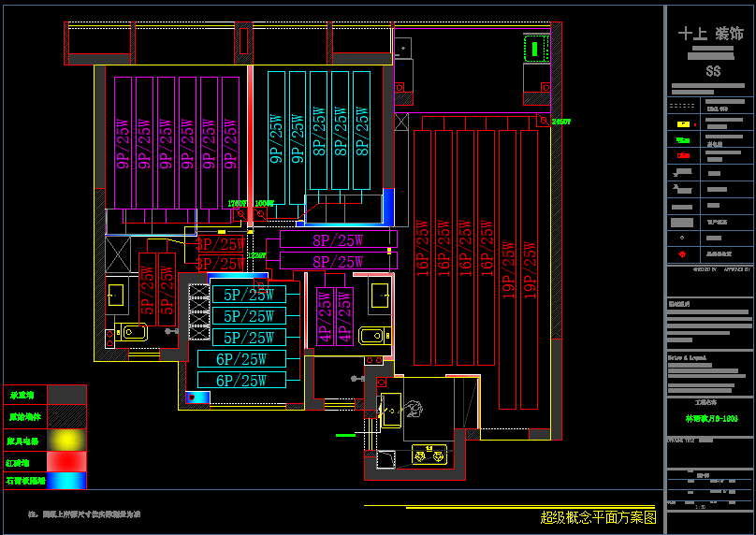This screenshot has height=535, width=756.
Task: Select the red symbol in title block legend
Action: (x=685, y=155)
